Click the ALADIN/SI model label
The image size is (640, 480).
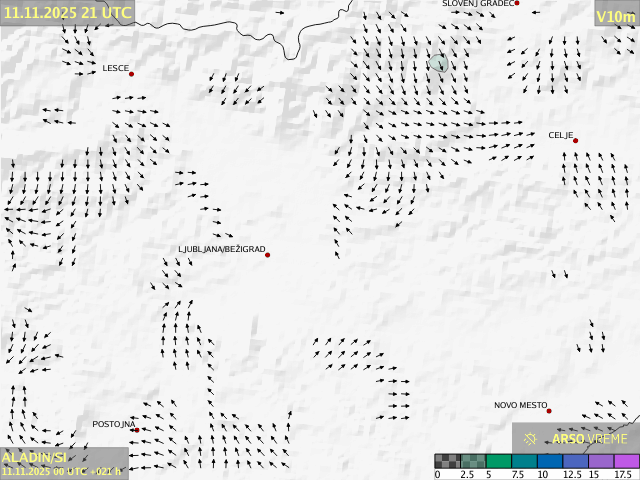coord(35,457)
